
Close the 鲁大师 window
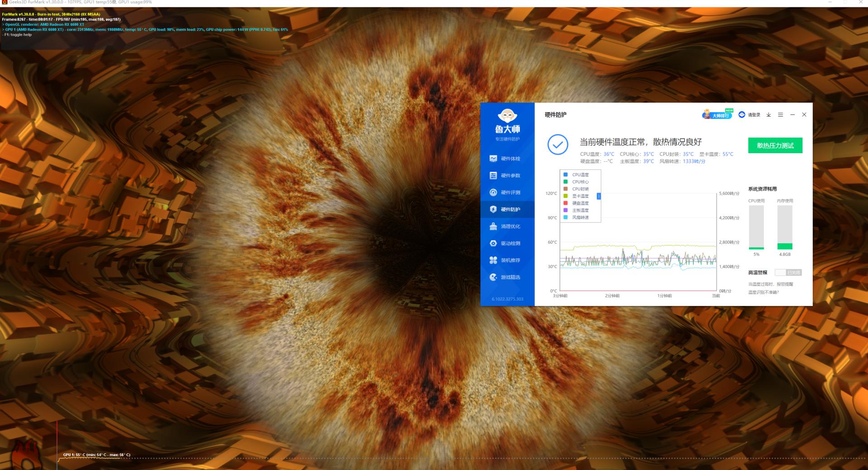click(804, 115)
